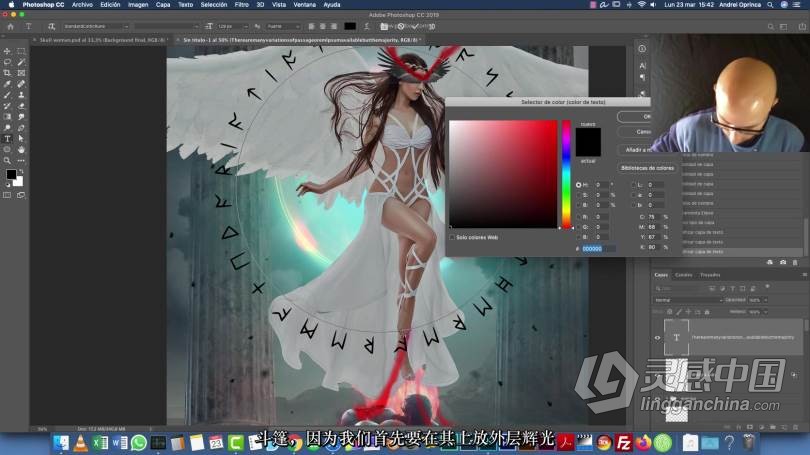Pick a color in the saturation field

[503, 174]
